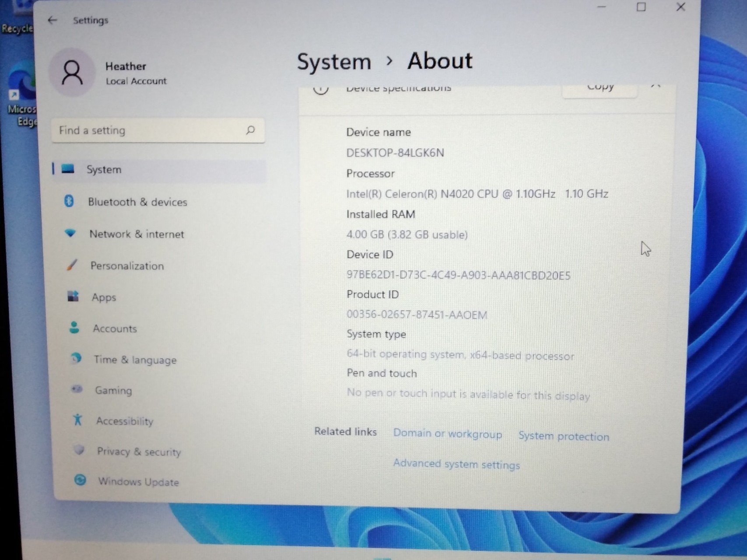Click the System breadcrumb in heading

(334, 62)
